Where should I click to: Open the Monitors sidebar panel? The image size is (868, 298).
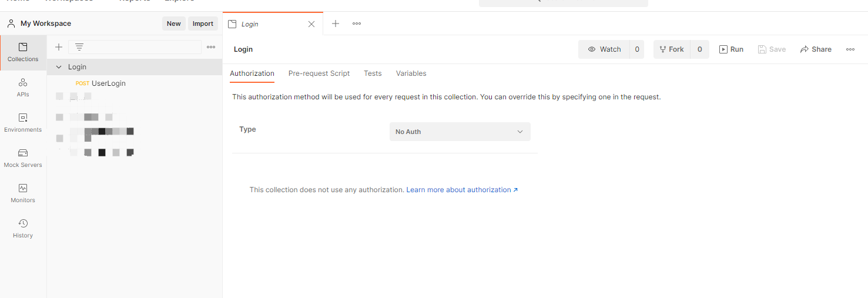(23, 193)
